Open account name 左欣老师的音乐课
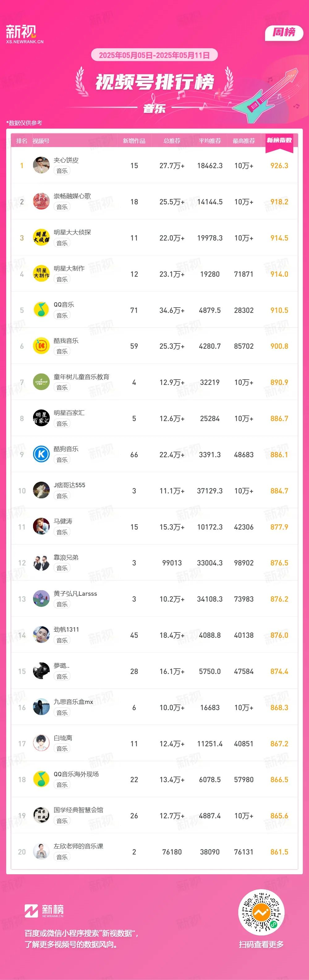Viewport: 309px width, 980px height. point(78,846)
